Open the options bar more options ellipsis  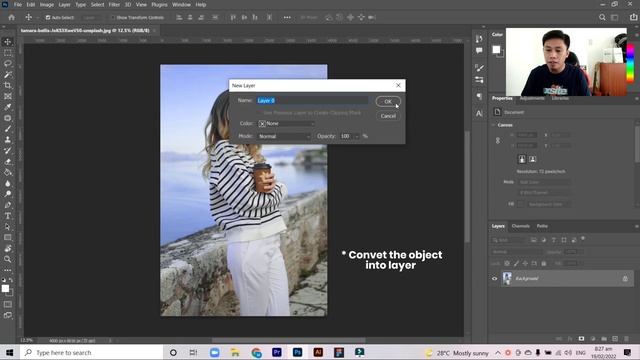tap(287, 18)
